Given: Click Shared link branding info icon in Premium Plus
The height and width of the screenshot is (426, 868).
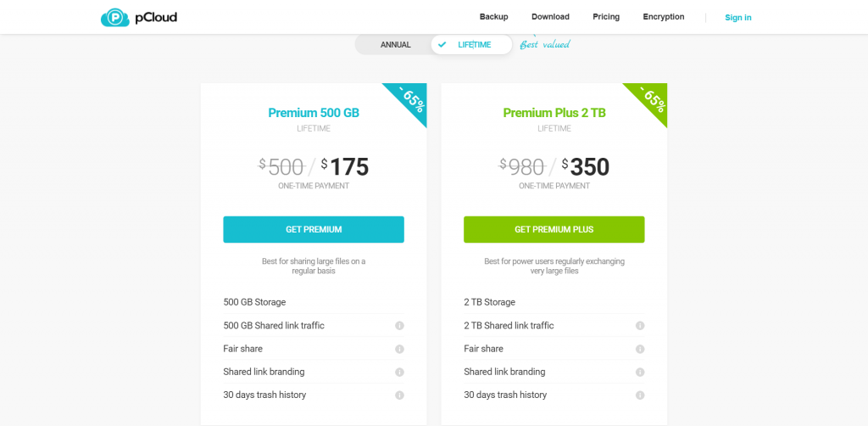Looking at the screenshot, I should 640,372.
